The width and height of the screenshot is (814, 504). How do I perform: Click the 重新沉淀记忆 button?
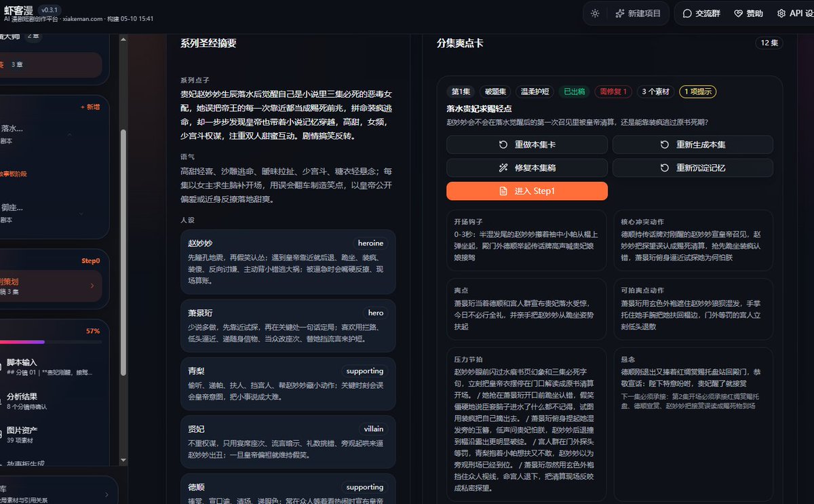tap(693, 168)
